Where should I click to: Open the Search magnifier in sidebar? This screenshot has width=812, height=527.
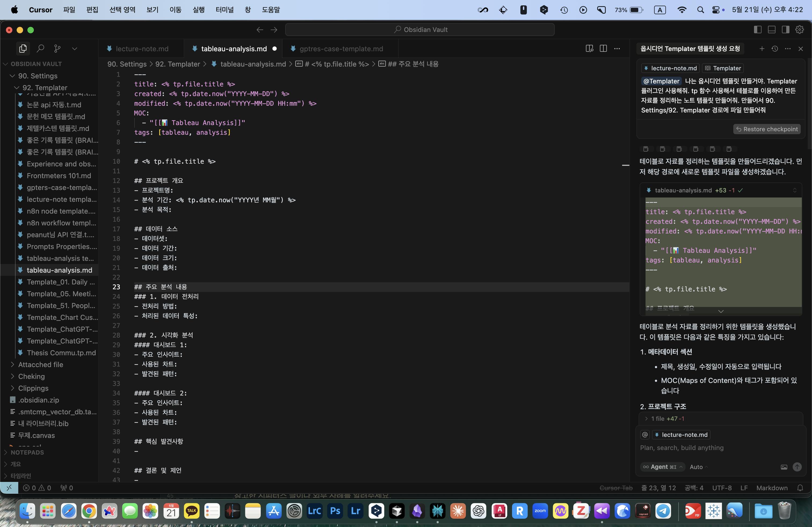[x=40, y=49]
